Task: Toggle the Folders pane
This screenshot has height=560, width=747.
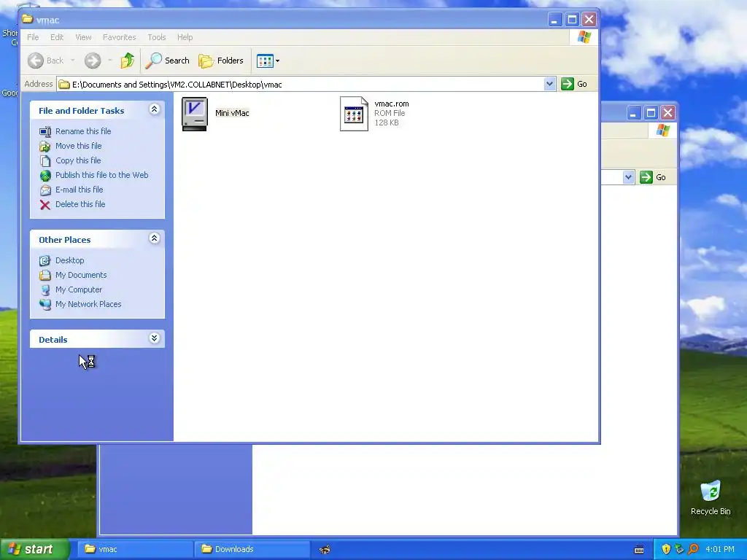Action: pyautogui.click(x=221, y=61)
